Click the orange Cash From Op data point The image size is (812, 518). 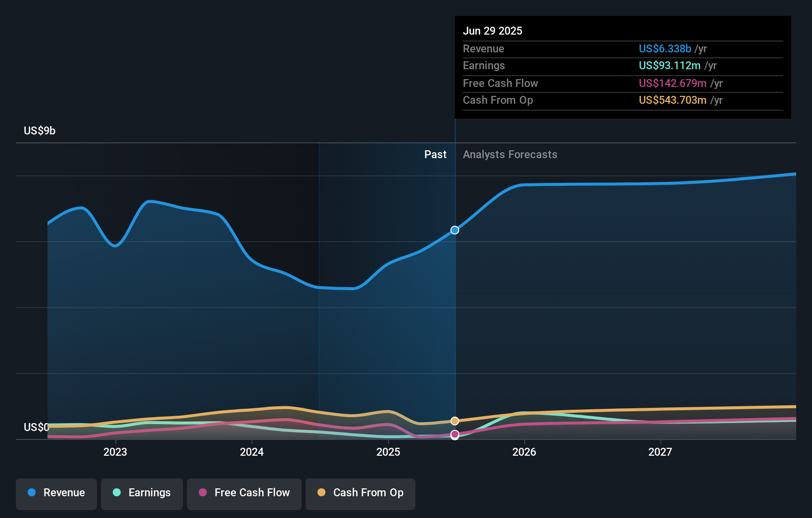(455, 421)
